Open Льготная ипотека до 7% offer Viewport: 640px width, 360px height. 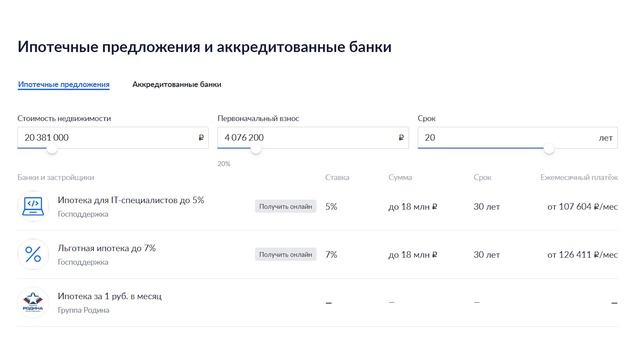click(107, 248)
